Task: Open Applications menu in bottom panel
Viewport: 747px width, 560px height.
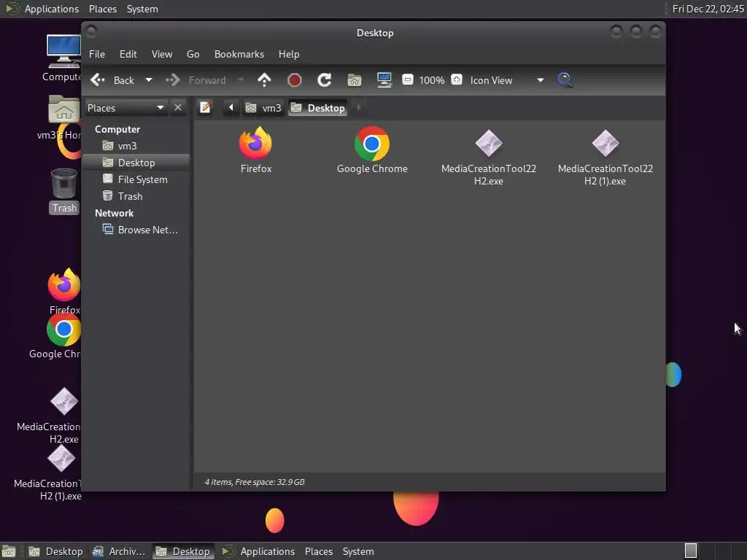Action: pos(259,551)
